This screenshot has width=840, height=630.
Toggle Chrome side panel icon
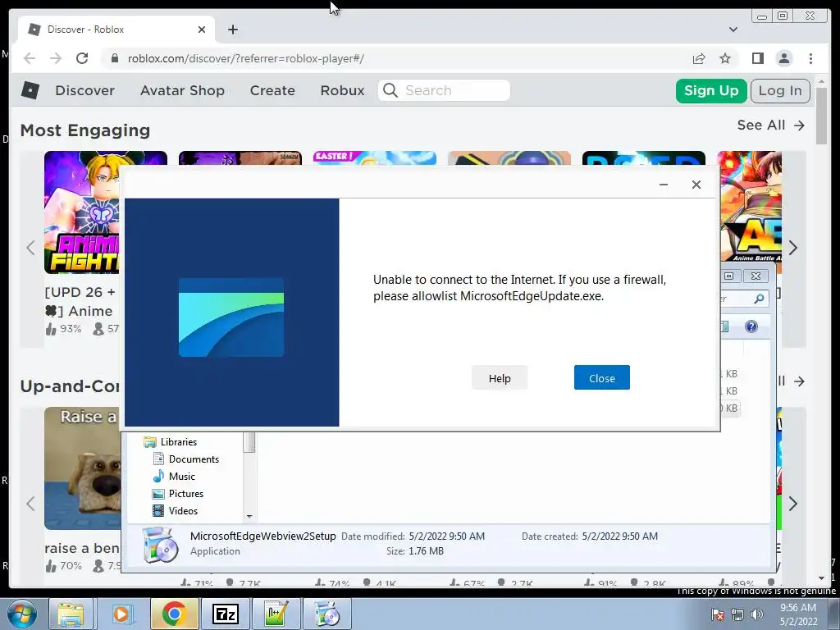[757, 58]
